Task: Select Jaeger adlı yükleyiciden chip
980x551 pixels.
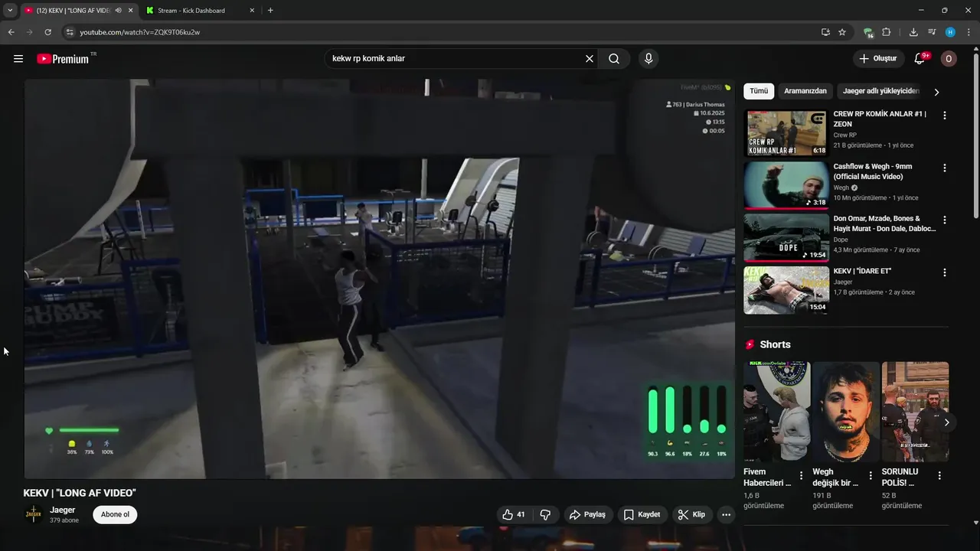Action: point(880,91)
